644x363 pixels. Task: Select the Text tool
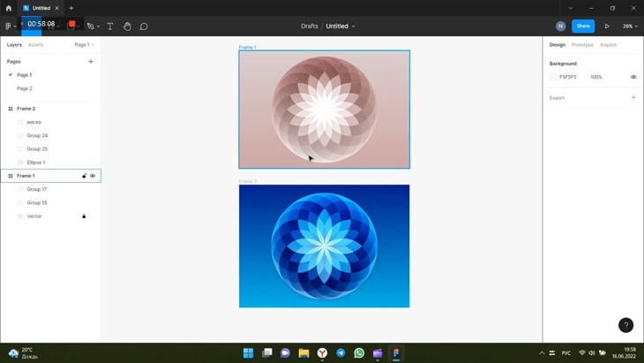(x=110, y=26)
